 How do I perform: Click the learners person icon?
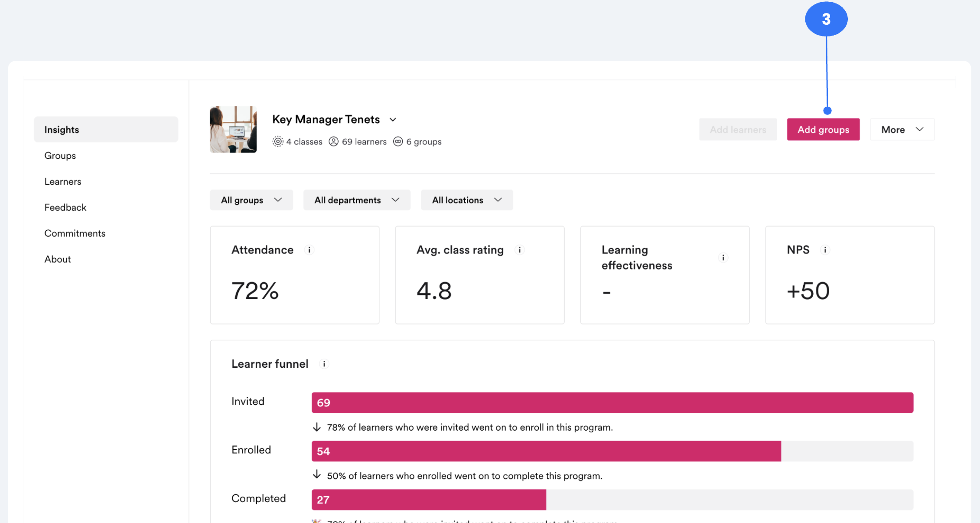[333, 141]
